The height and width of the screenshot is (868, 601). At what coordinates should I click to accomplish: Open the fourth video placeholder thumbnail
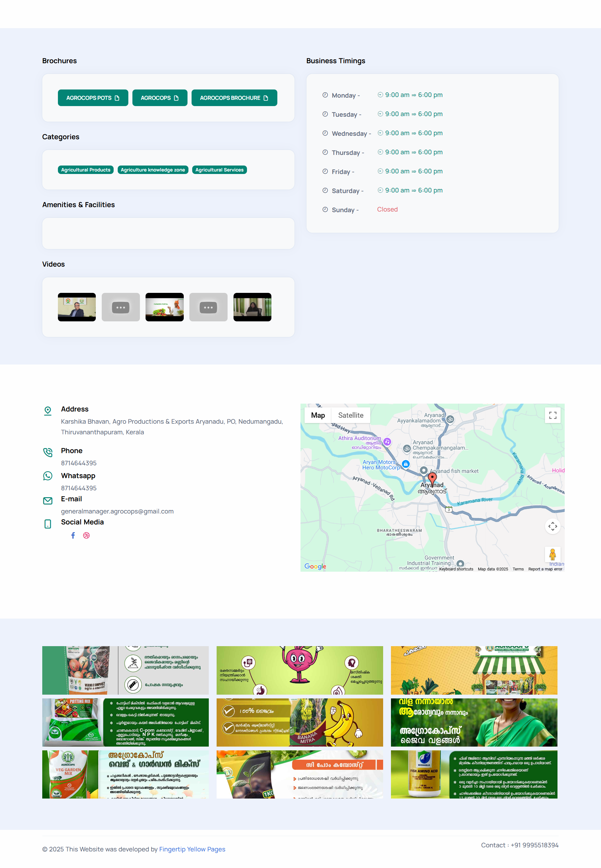[x=208, y=307]
